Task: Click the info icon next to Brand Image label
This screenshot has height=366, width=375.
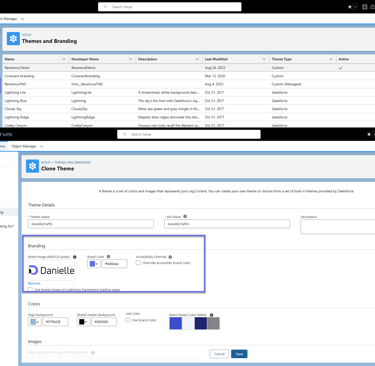Action: 75,257
